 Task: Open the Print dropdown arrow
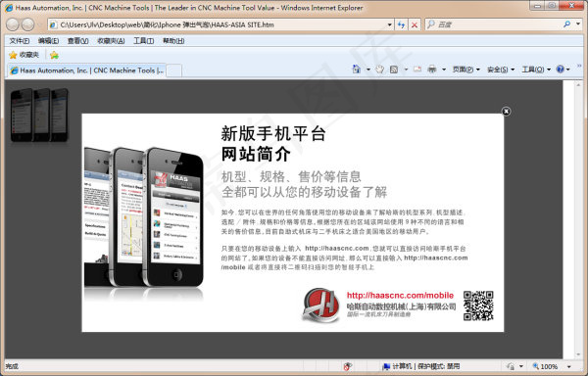(444, 70)
